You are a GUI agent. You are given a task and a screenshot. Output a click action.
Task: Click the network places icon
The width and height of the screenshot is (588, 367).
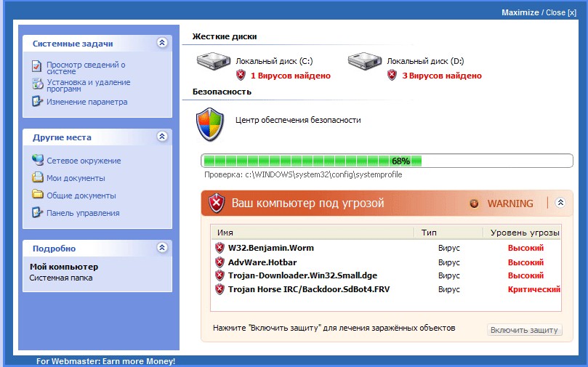pos(38,160)
